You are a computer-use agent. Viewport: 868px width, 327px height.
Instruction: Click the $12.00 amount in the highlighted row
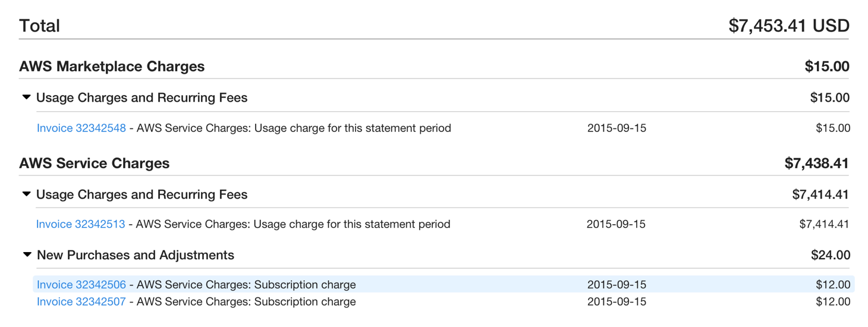(833, 285)
